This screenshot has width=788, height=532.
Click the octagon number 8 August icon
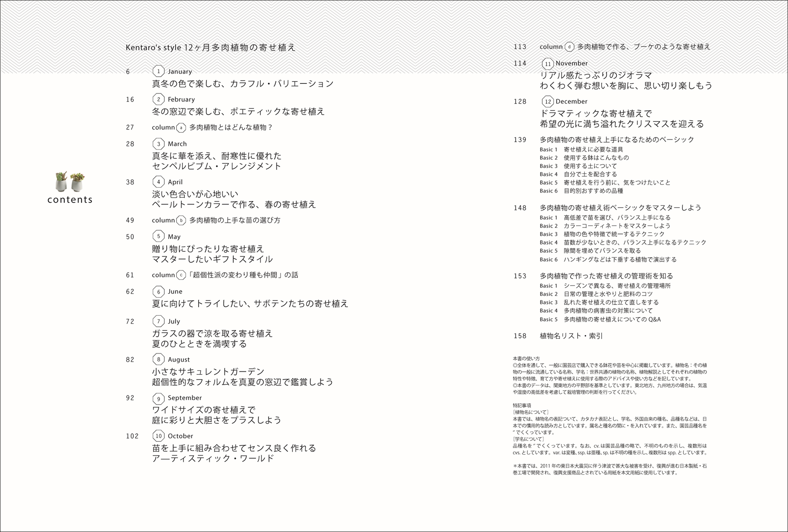tap(158, 360)
